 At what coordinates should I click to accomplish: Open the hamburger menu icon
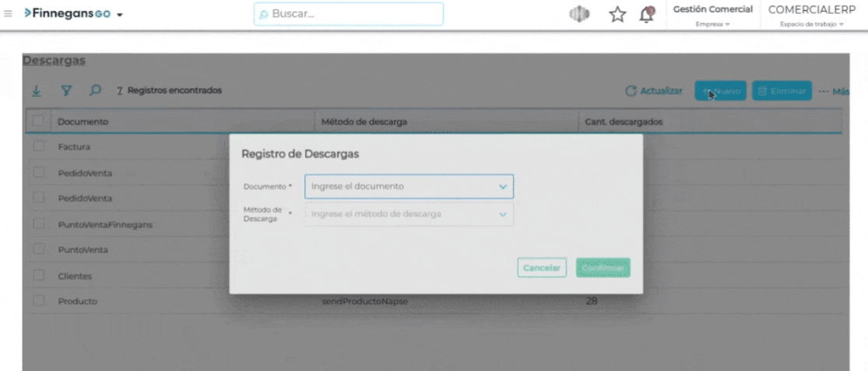(x=9, y=14)
